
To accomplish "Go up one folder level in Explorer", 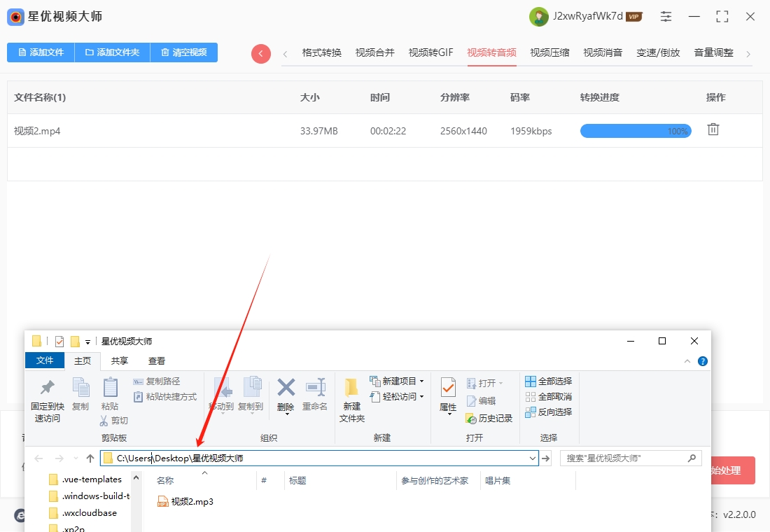I will (x=90, y=458).
